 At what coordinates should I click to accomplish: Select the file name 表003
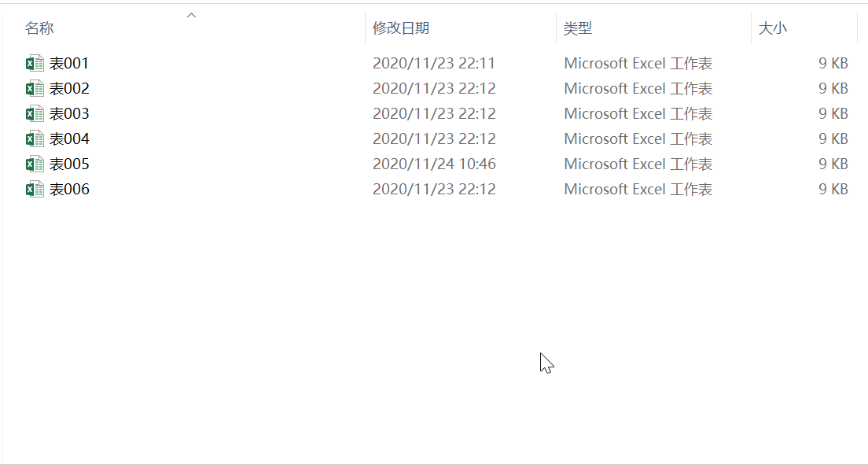click(x=69, y=113)
